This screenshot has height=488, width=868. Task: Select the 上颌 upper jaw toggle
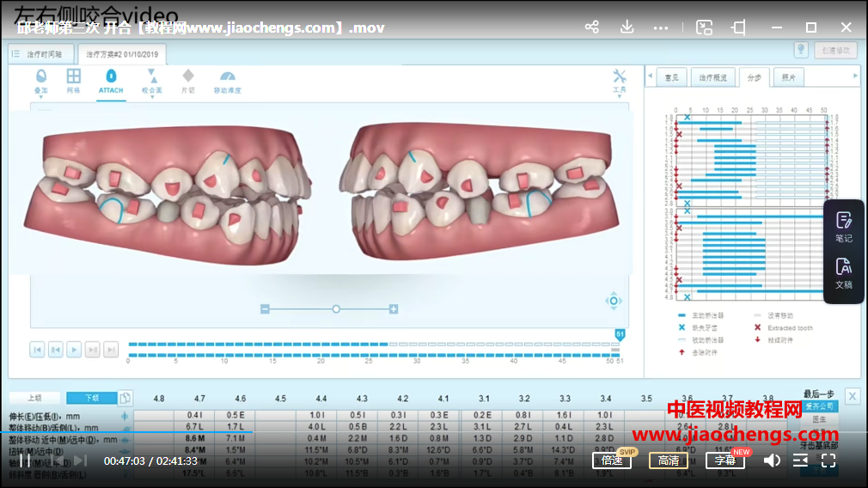(35, 398)
